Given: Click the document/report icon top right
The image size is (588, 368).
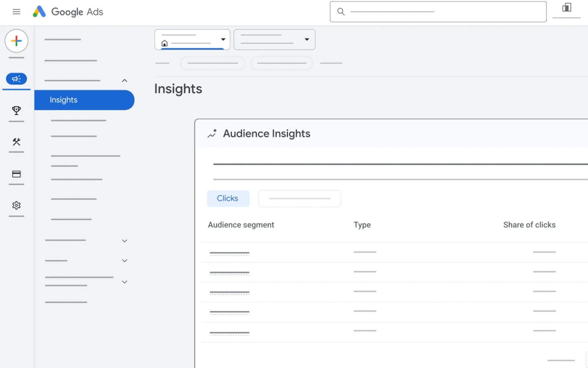Looking at the screenshot, I should (567, 7).
